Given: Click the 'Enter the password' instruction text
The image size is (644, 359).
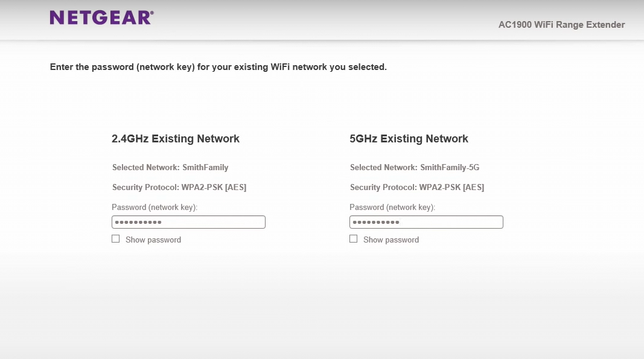Looking at the screenshot, I should 218,67.
